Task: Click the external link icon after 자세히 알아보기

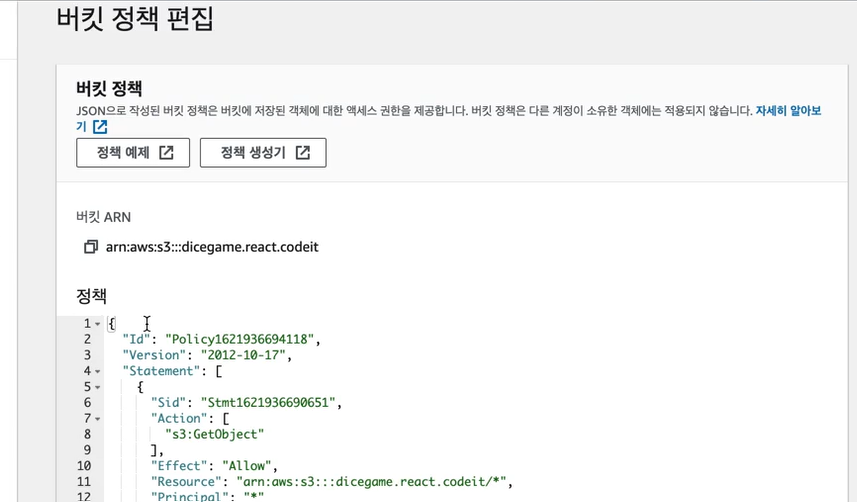Action: tap(100, 127)
